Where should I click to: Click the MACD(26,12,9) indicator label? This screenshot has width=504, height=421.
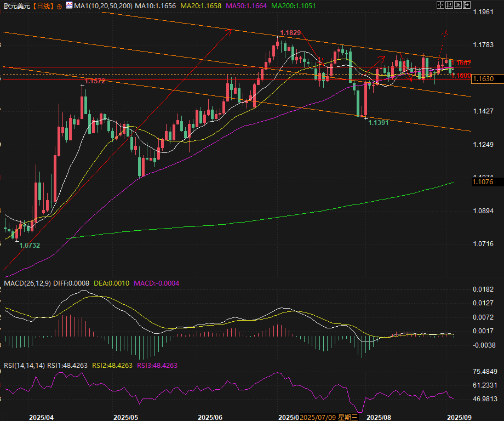27,283
